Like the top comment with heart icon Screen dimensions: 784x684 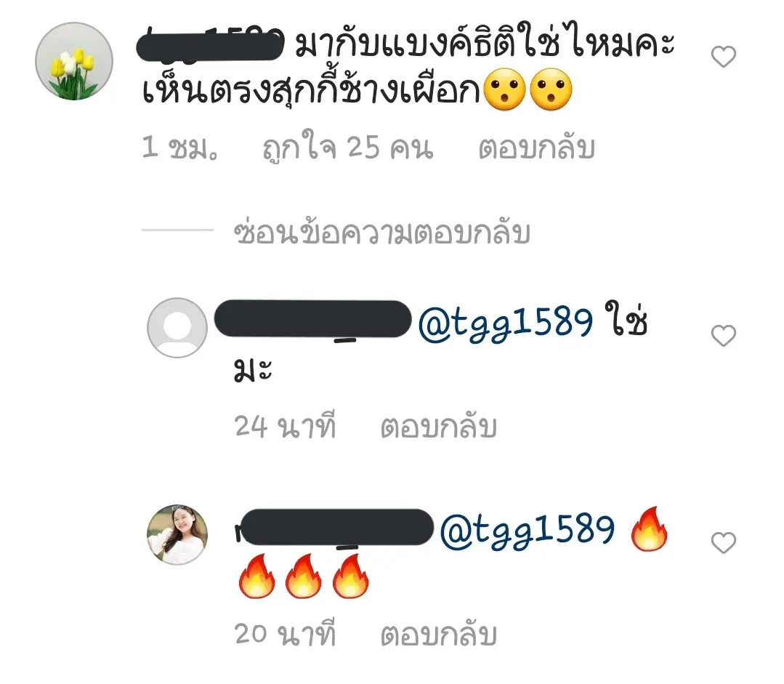pos(724,57)
